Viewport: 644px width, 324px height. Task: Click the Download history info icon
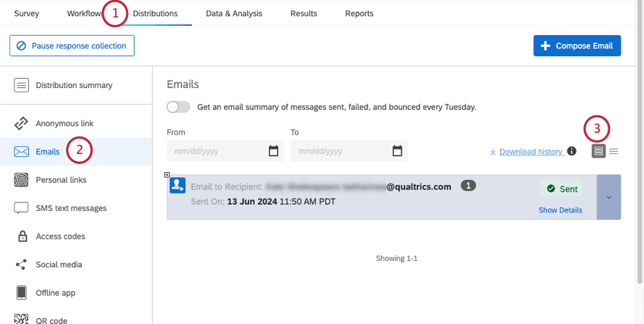[572, 151]
